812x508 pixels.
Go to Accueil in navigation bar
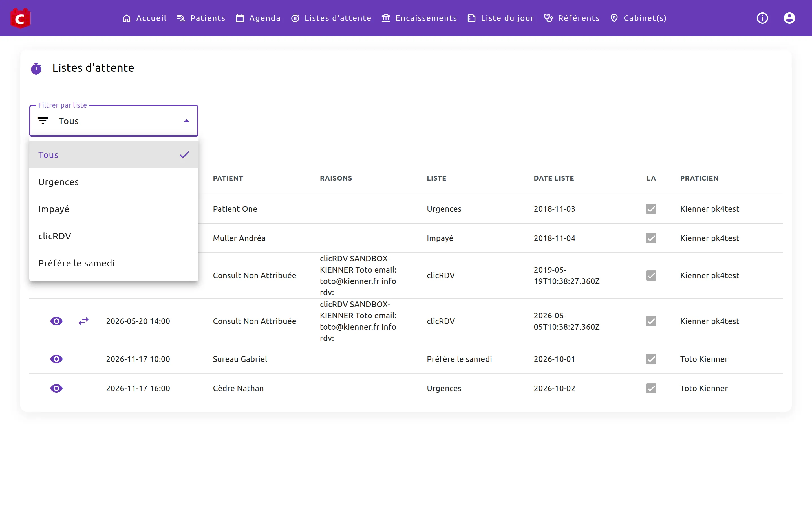point(145,18)
